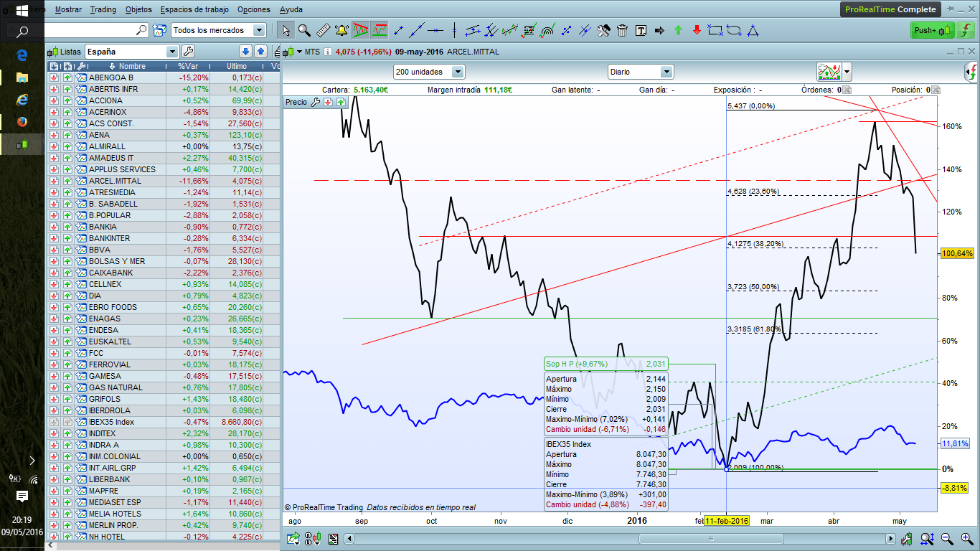Open the Opciones menu

[x=253, y=10]
